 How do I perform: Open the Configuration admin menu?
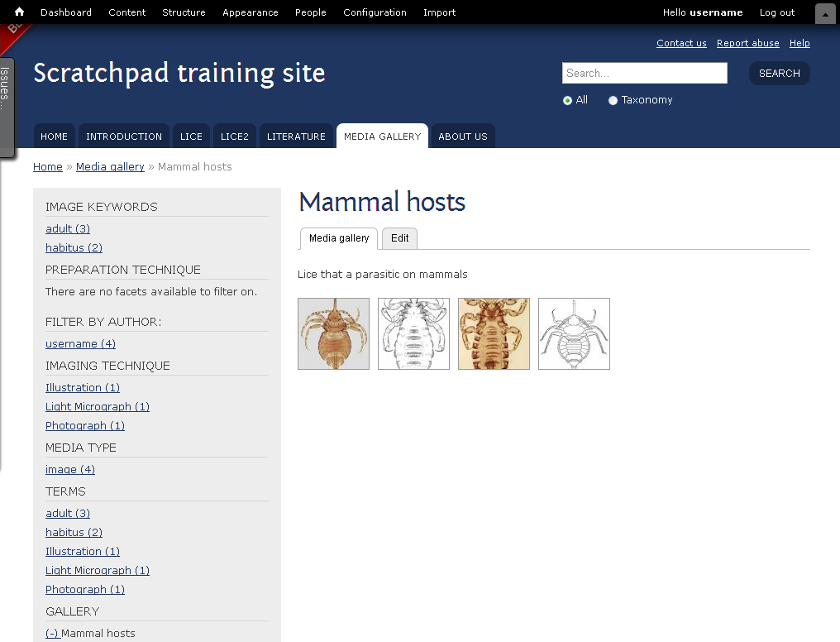[375, 12]
